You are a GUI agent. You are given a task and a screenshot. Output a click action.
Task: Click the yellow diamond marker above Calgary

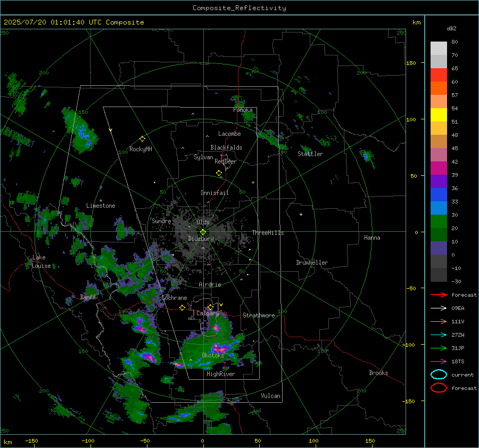[x=210, y=307]
